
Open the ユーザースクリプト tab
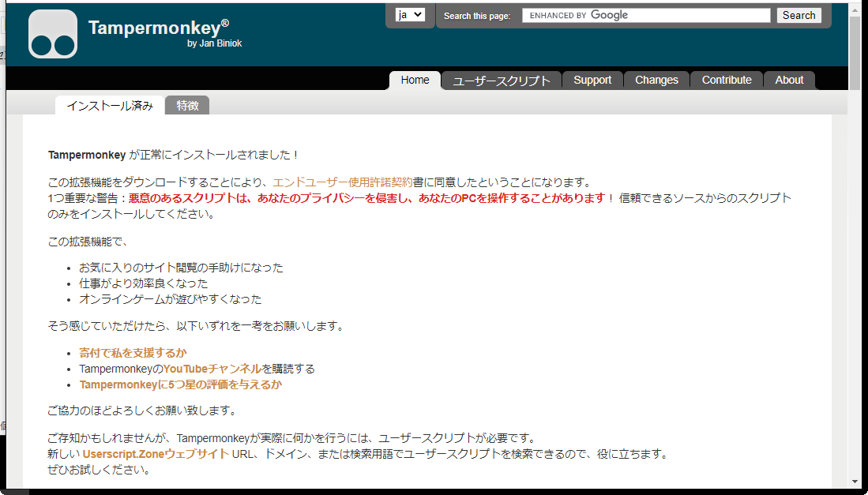tap(502, 81)
